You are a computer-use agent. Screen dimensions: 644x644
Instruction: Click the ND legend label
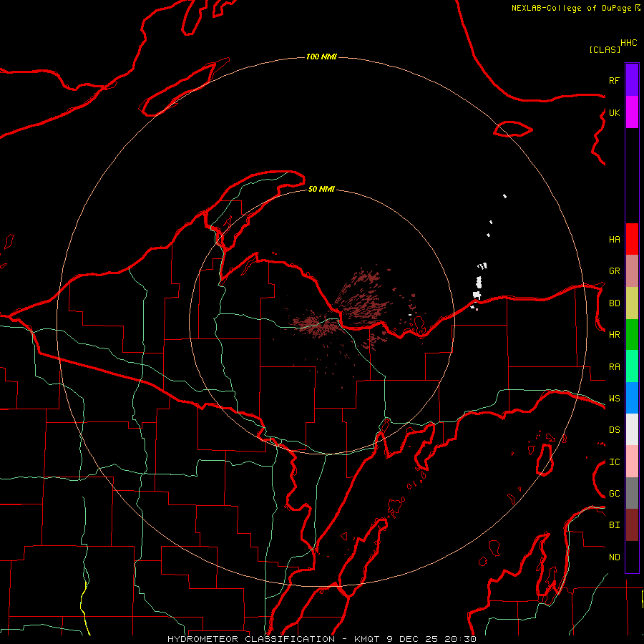tap(615, 557)
